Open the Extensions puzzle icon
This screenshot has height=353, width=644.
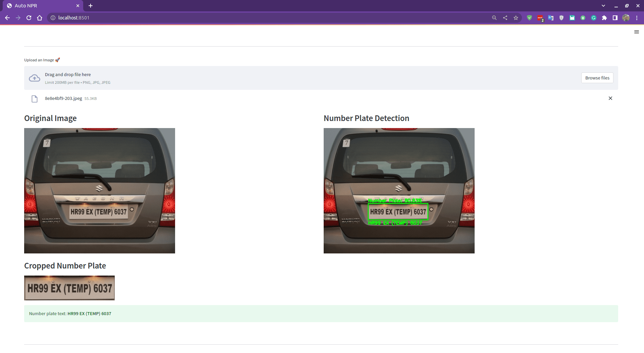(x=604, y=18)
